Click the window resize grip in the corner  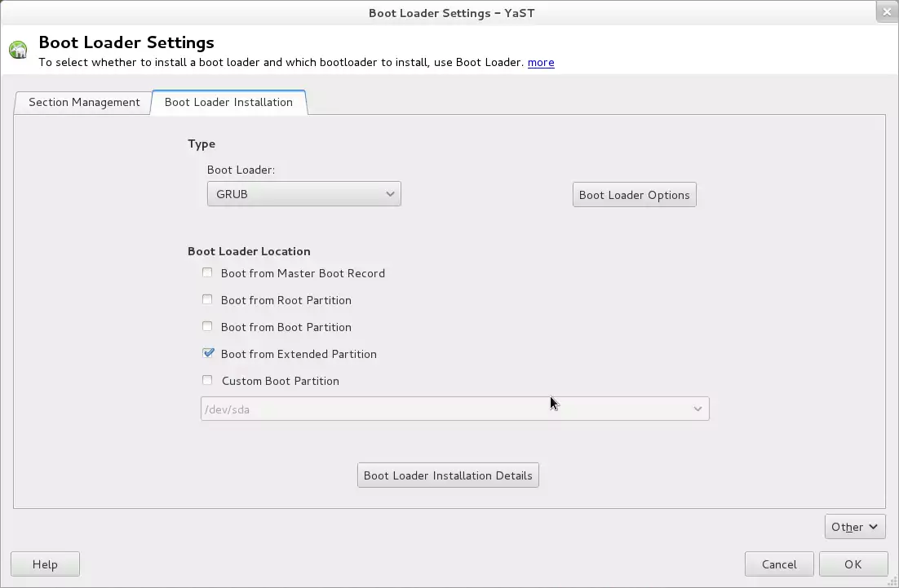point(892,581)
